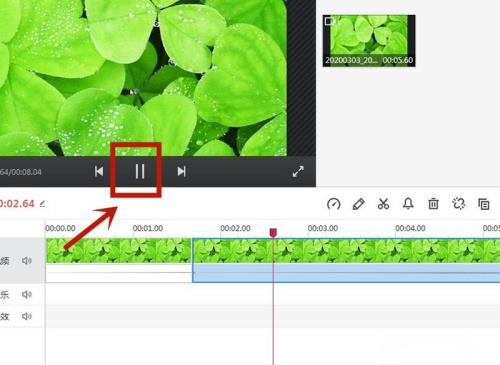This screenshot has width=500, height=365.
Task: Split the clip with the scissors tool
Action: [x=383, y=203]
